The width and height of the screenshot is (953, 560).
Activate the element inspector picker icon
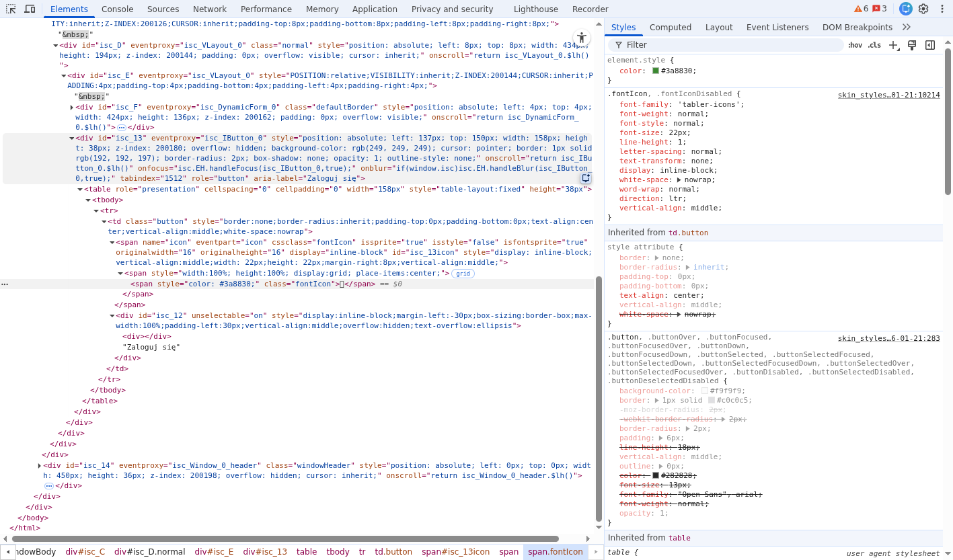(x=11, y=9)
